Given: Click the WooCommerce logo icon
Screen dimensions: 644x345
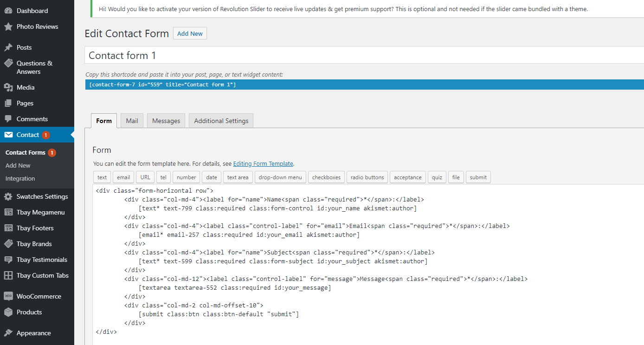Looking at the screenshot, I should click(x=8, y=296).
